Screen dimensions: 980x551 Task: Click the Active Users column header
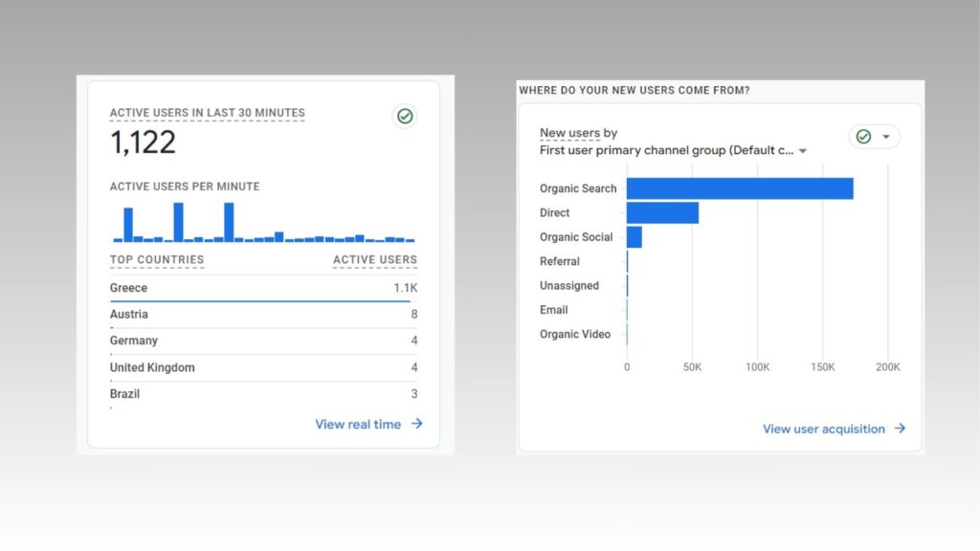(374, 259)
